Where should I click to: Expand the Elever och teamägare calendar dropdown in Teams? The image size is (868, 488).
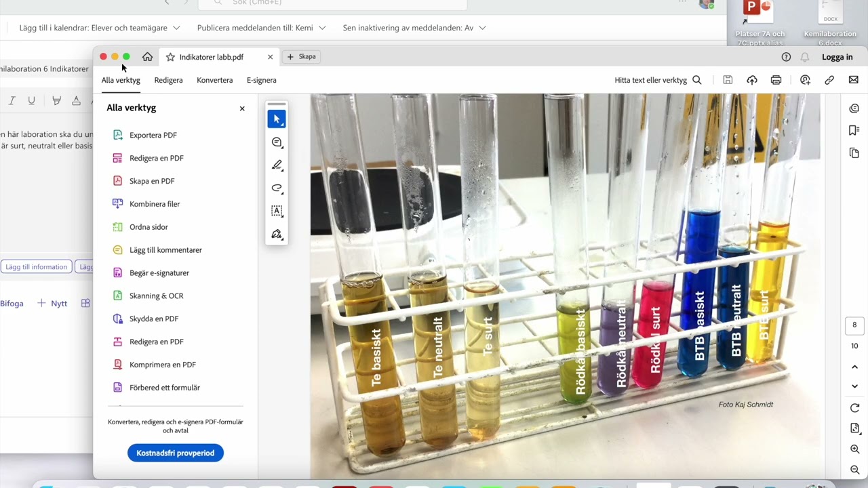[x=176, y=28]
